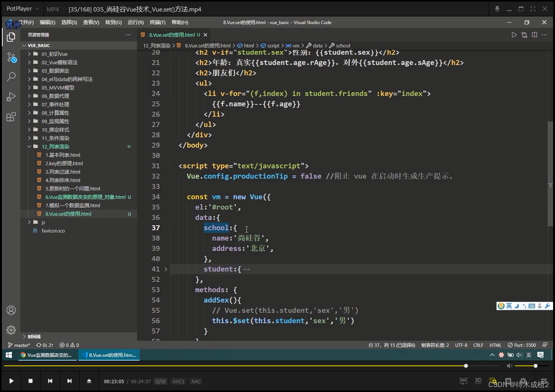Unfold the collapsed student block at line 41
This screenshot has width=555, height=392.
(x=166, y=269)
